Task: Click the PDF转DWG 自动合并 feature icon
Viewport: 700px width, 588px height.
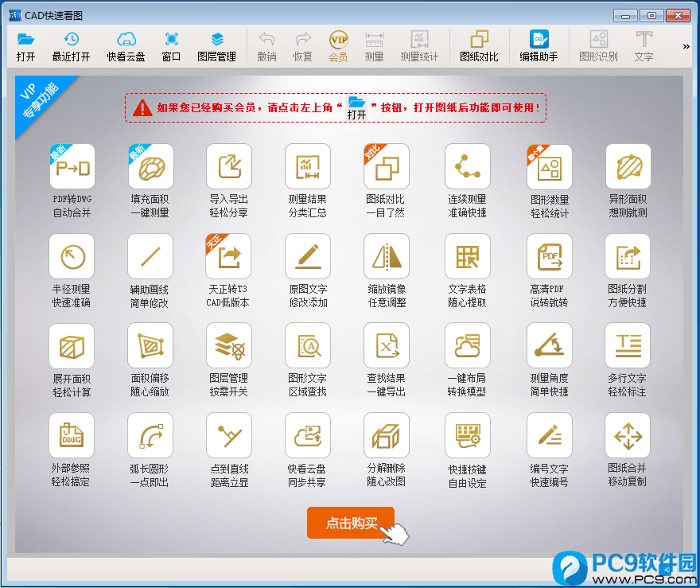Action: (x=72, y=166)
